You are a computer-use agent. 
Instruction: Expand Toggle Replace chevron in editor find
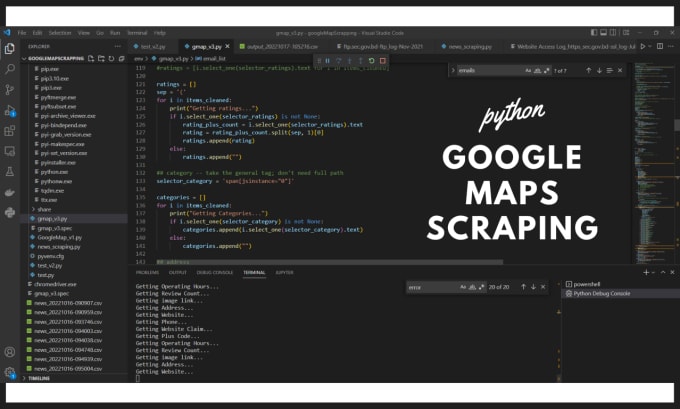(x=453, y=70)
